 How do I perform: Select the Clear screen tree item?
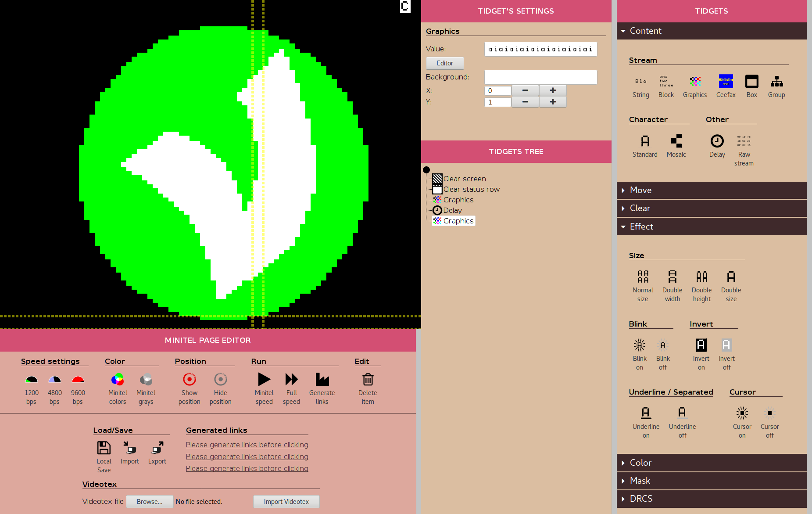pos(464,179)
